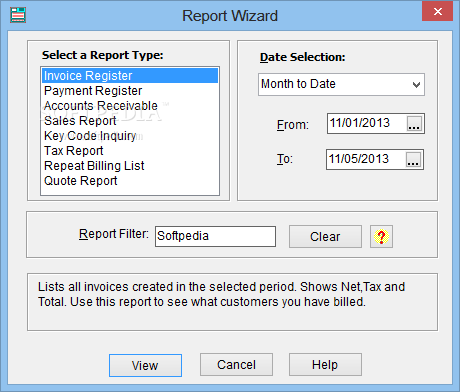The image size is (460, 392).
Task: Close the Report Wizard window
Action: coord(438,12)
